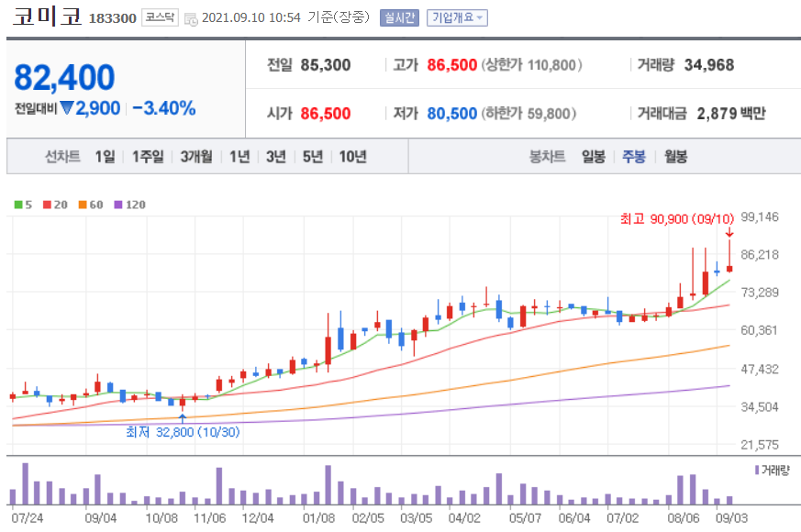801x532 pixels.
Task: Open the 기업개요 dropdown menu
Action: [x=456, y=17]
